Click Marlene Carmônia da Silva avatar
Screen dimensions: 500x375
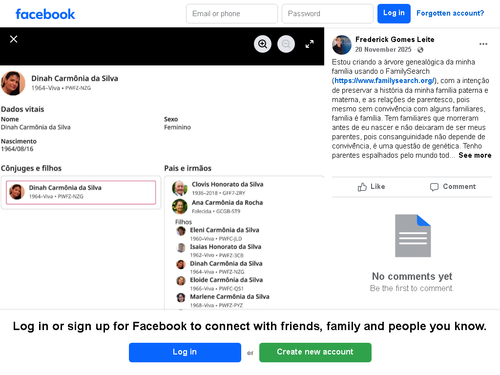tap(181, 297)
